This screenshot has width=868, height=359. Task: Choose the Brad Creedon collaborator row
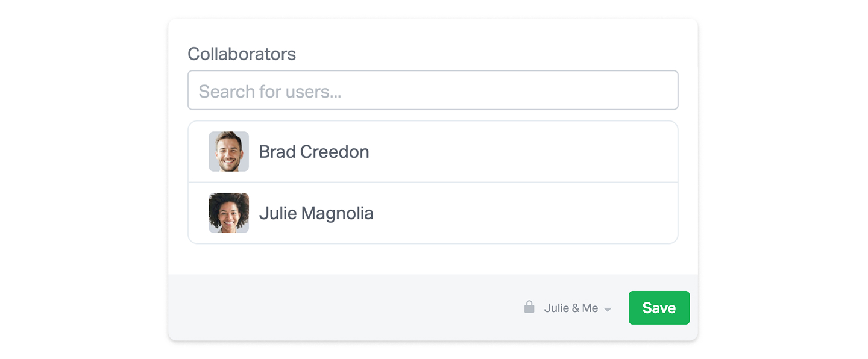[433, 152]
